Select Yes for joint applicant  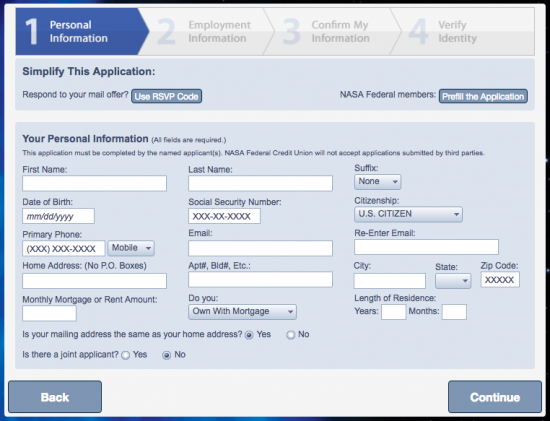click(126, 355)
